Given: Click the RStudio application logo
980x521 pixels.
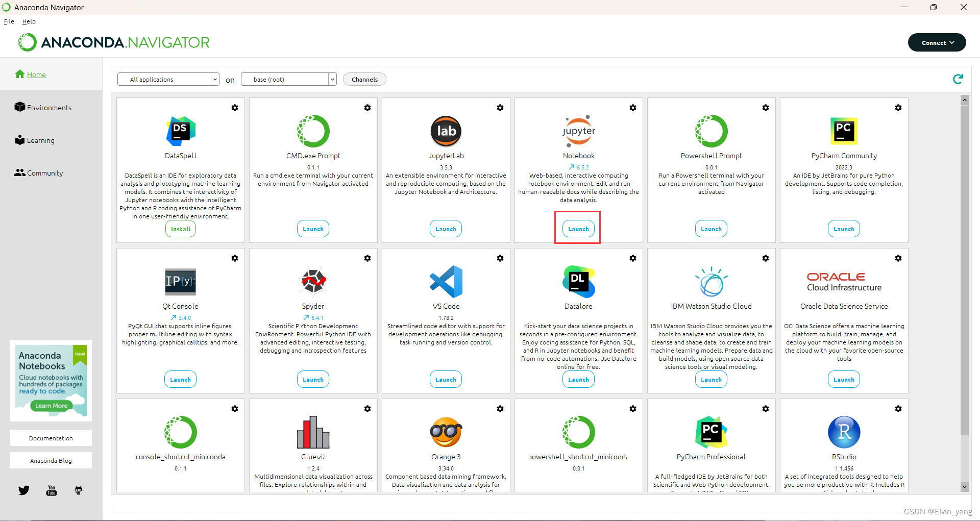Looking at the screenshot, I should tap(844, 432).
